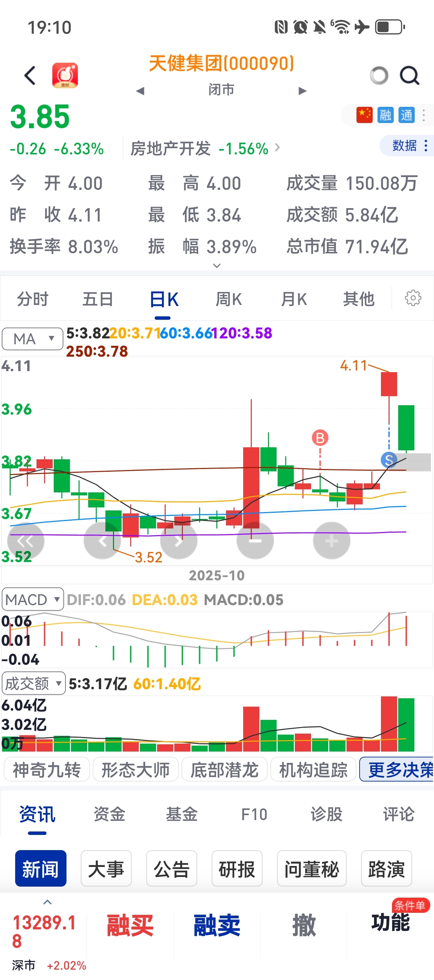
Task: Zoom in chart with plus button
Action: [331, 541]
